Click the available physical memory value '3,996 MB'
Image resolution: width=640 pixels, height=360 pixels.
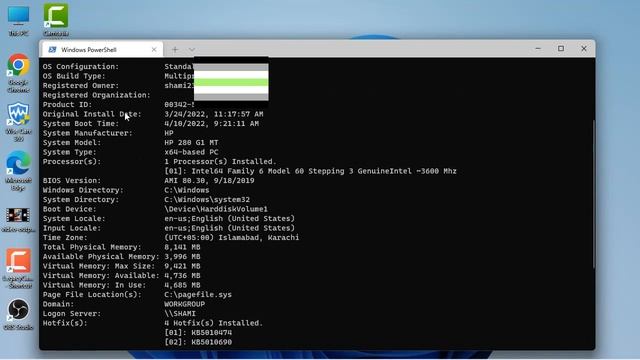coord(182,256)
